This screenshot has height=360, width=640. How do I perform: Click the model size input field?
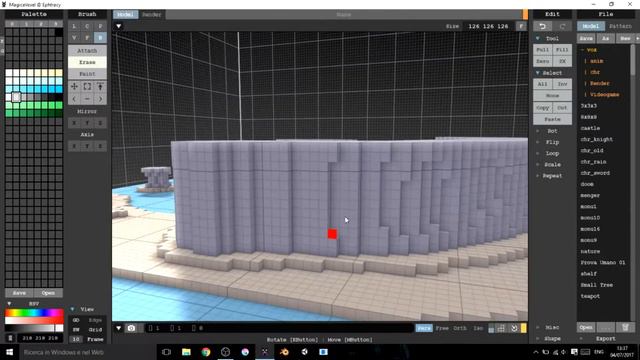489,26
